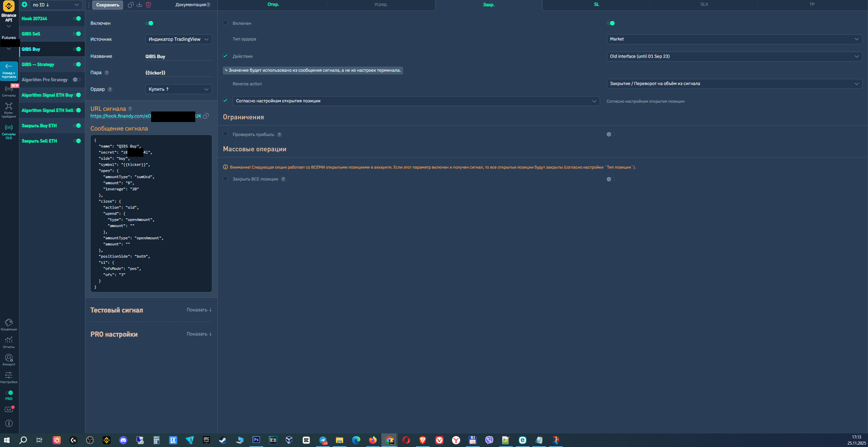Open the Источник Индикатор TradingView dropdown

(x=179, y=39)
